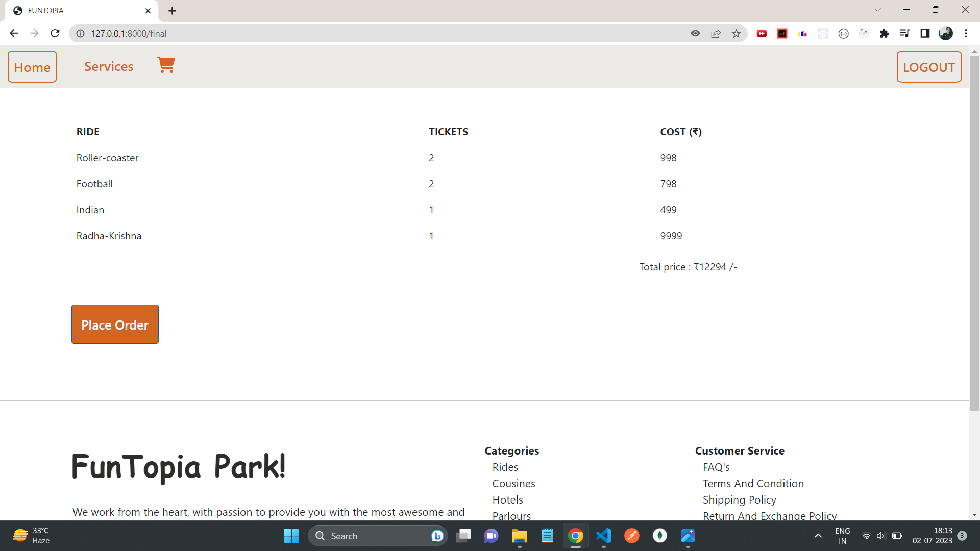Click the Windows search box

[378, 536]
